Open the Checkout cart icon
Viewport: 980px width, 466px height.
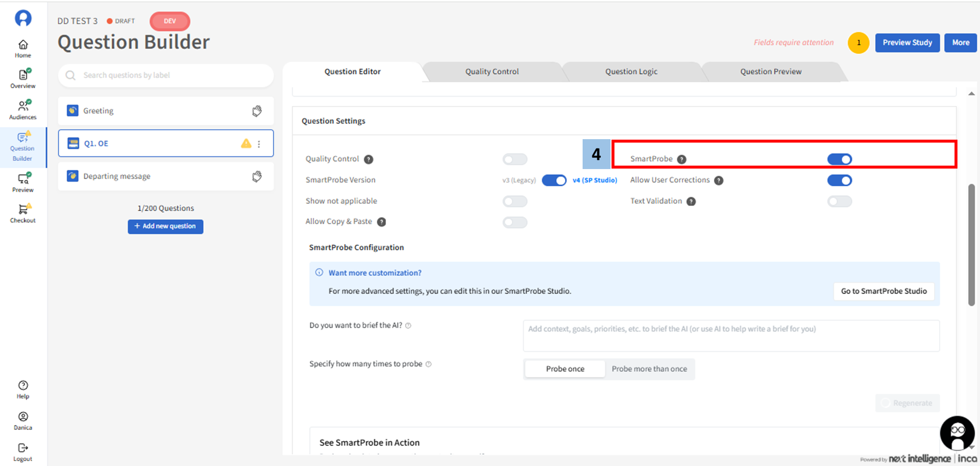click(x=23, y=210)
